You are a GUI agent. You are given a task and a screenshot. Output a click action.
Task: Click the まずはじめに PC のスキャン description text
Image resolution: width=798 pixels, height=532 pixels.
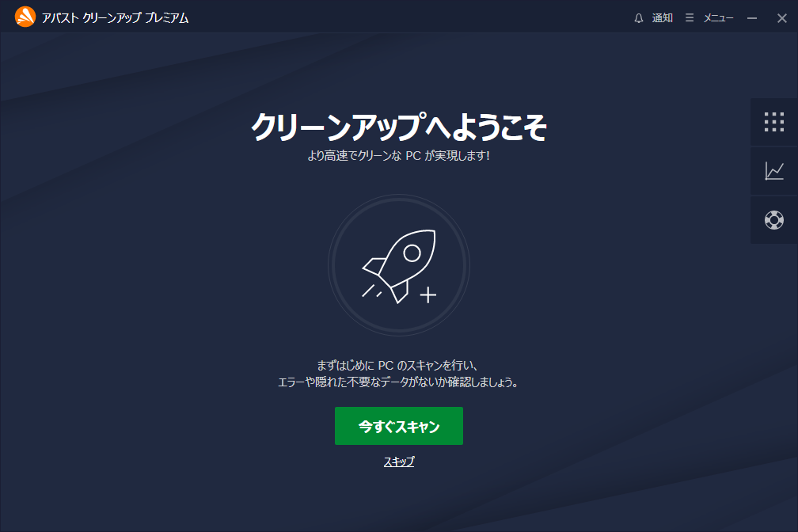(398, 374)
